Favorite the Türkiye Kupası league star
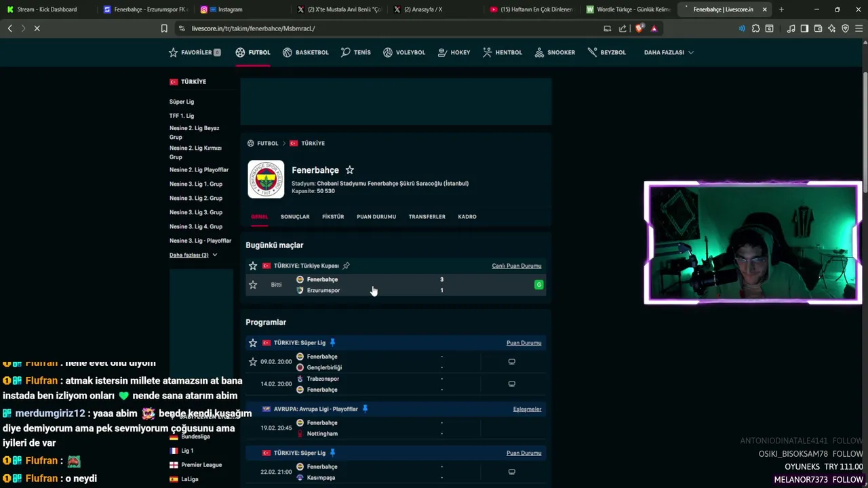Screen dimensions: 868x488 pyautogui.click(x=253, y=266)
